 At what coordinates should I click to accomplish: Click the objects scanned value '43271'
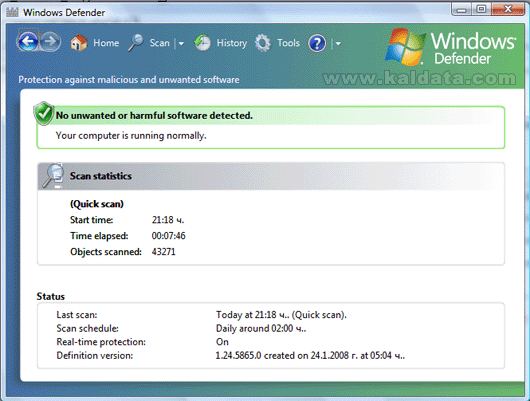click(163, 252)
